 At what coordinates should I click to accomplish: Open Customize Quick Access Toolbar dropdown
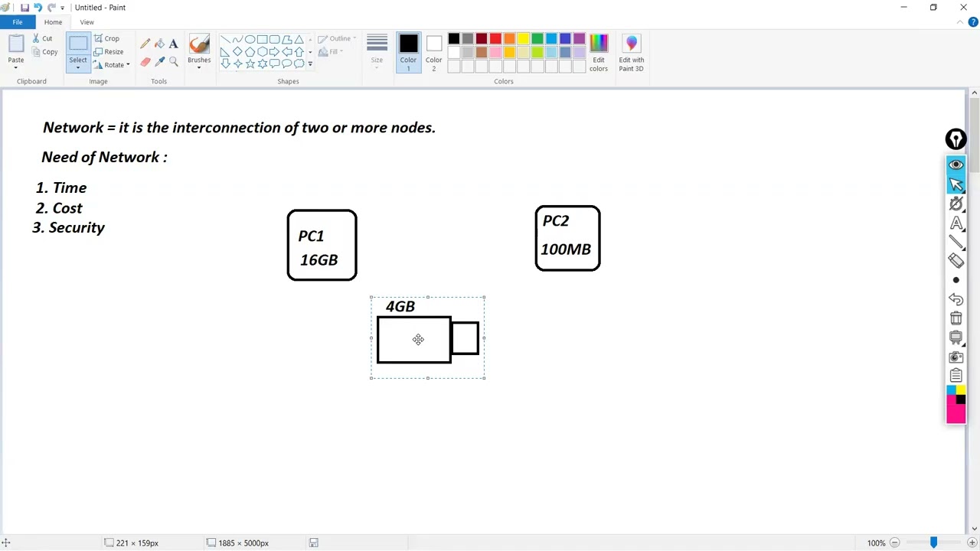pos(63,8)
